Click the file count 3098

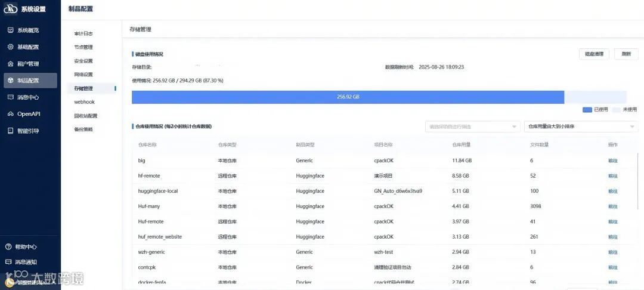coord(536,206)
